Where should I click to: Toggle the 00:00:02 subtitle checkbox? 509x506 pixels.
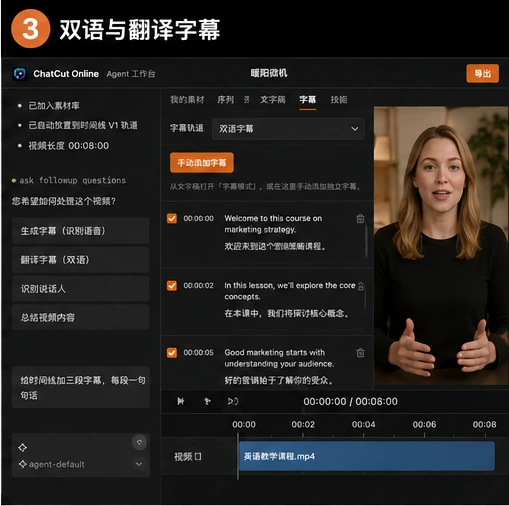tap(172, 286)
